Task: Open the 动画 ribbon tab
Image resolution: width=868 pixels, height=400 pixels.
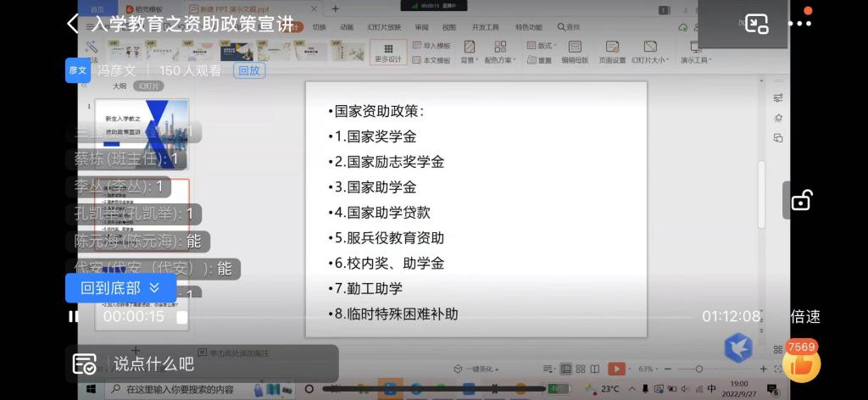Action: click(x=347, y=27)
